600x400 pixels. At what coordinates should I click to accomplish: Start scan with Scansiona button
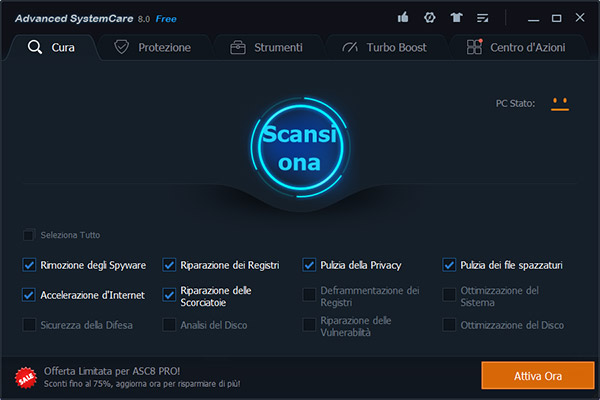click(300, 147)
